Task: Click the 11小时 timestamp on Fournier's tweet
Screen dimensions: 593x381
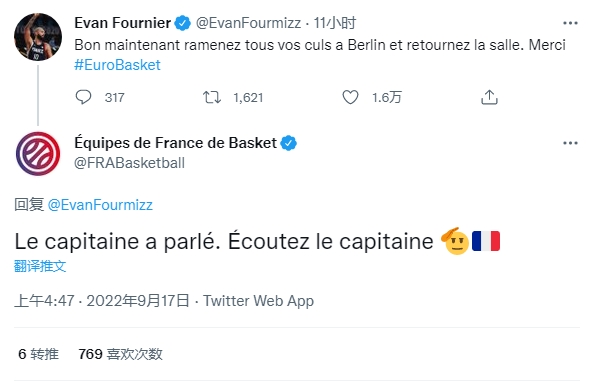Action: 335,23
